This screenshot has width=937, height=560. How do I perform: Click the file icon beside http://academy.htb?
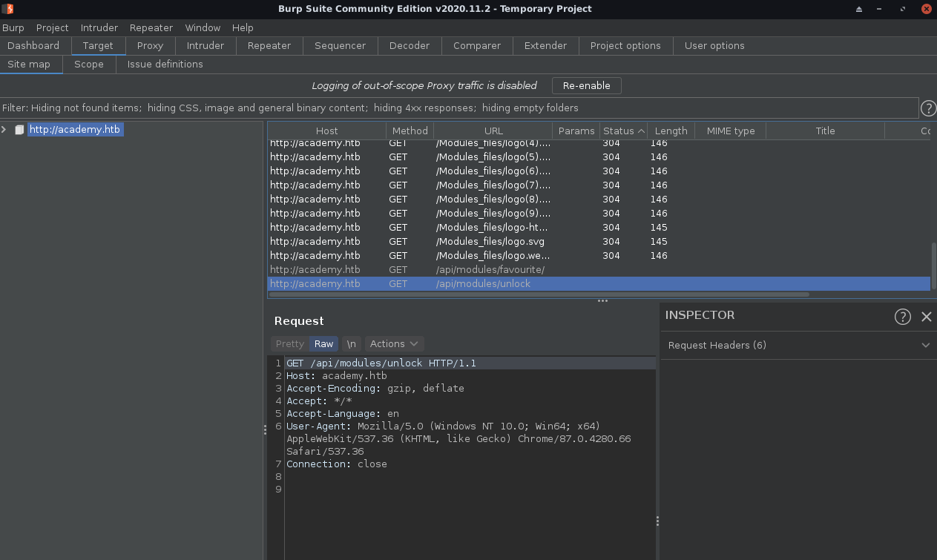[20, 130]
